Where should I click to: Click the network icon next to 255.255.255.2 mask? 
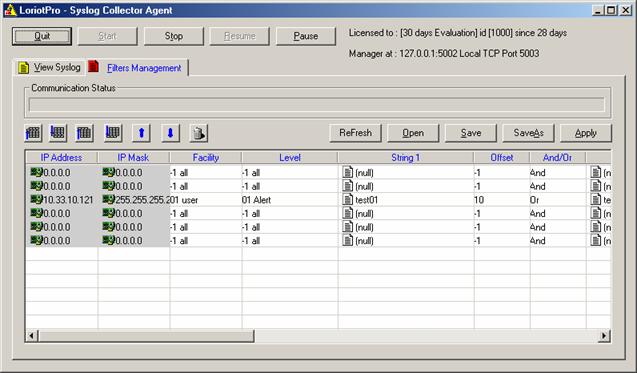108,200
